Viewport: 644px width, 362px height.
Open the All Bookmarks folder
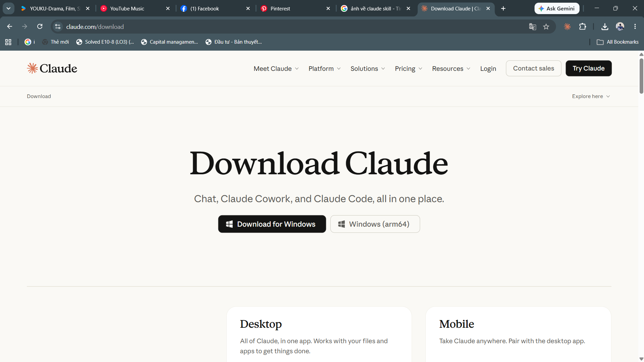pyautogui.click(x=617, y=42)
